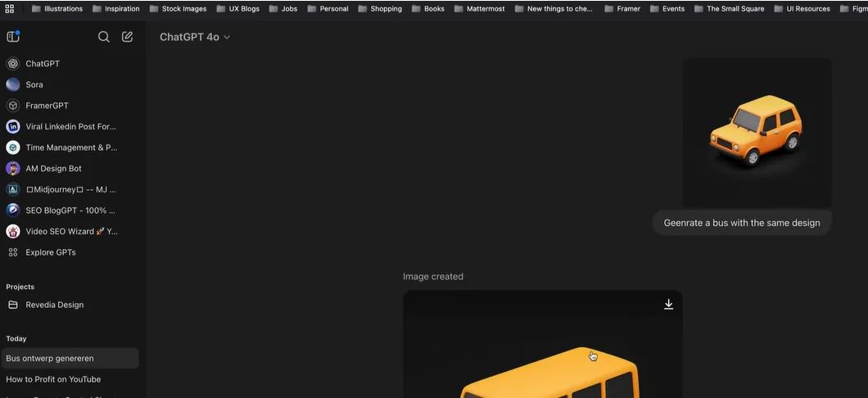Open the Inspiration bookmark folder
868x398 pixels.
pos(116,9)
